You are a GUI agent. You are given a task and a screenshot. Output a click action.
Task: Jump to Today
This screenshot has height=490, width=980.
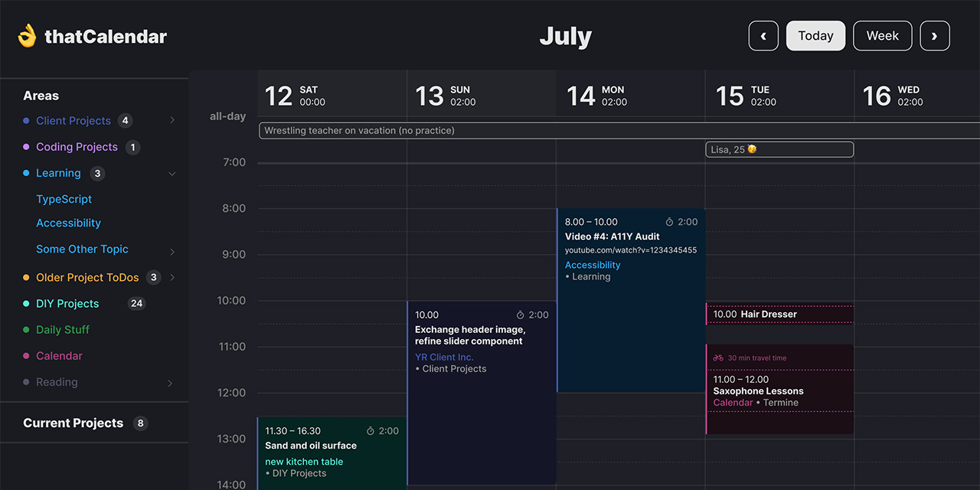click(x=815, y=36)
